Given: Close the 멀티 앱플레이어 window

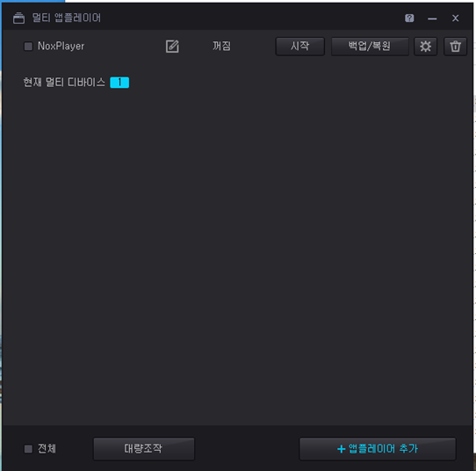Looking at the screenshot, I should [455, 18].
